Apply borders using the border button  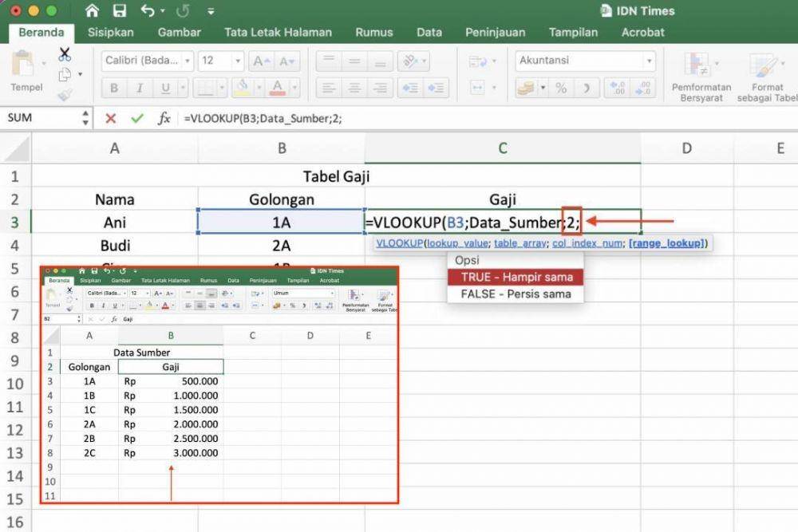(x=206, y=88)
